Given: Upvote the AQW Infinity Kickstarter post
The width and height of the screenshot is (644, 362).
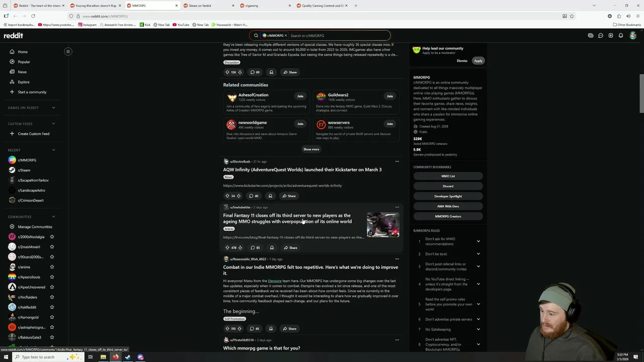Looking at the screenshot, I should pos(227,196).
